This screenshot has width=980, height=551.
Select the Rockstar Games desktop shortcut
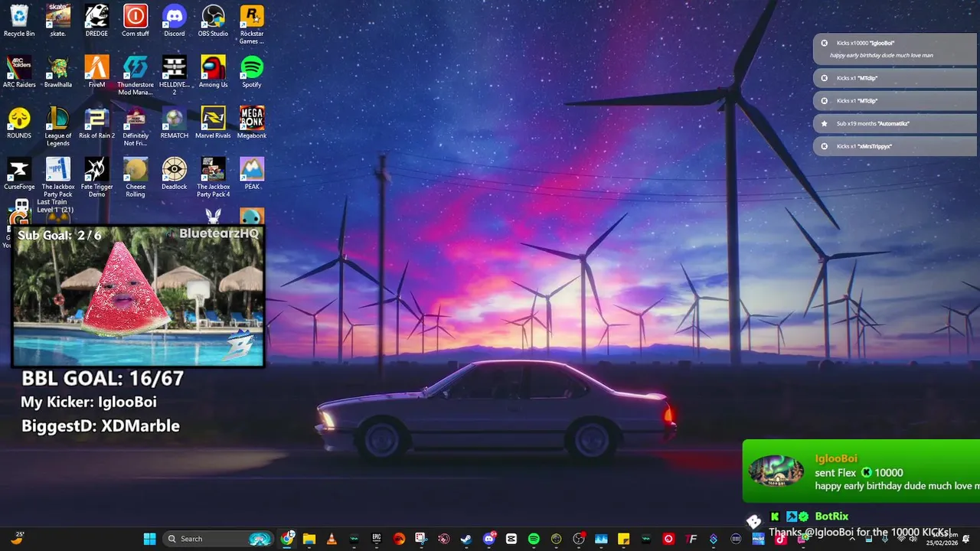252,24
